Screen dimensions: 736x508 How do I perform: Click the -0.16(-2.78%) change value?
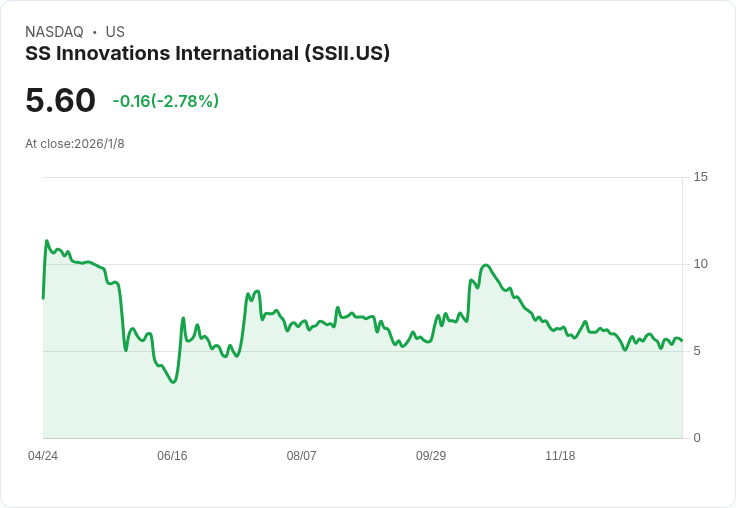click(166, 101)
